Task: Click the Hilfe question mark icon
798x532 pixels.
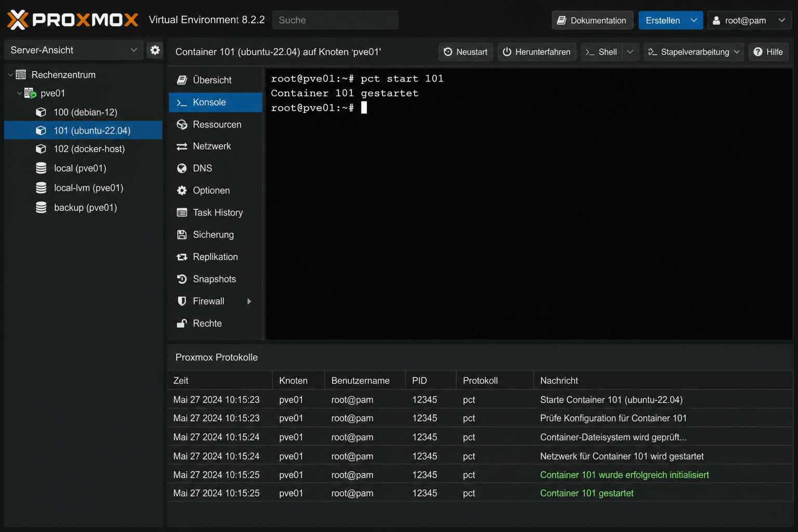Action: pyautogui.click(x=758, y=52)
